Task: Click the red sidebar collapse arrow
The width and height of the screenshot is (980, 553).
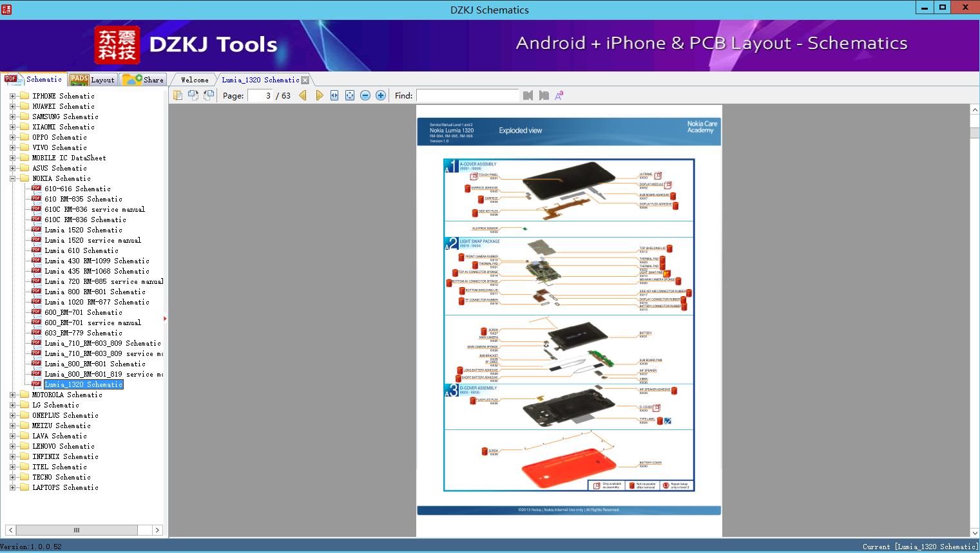Action: click(x=165, y=318)
